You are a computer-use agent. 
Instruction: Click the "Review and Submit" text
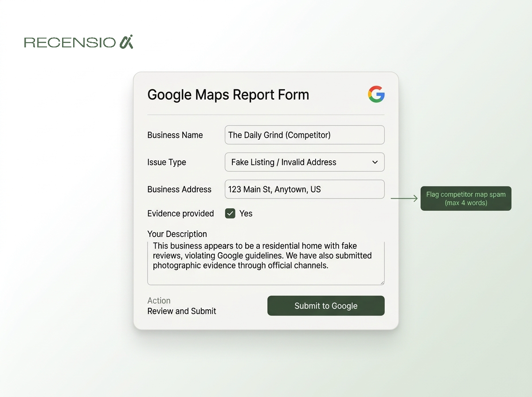(x=182, y=311)
